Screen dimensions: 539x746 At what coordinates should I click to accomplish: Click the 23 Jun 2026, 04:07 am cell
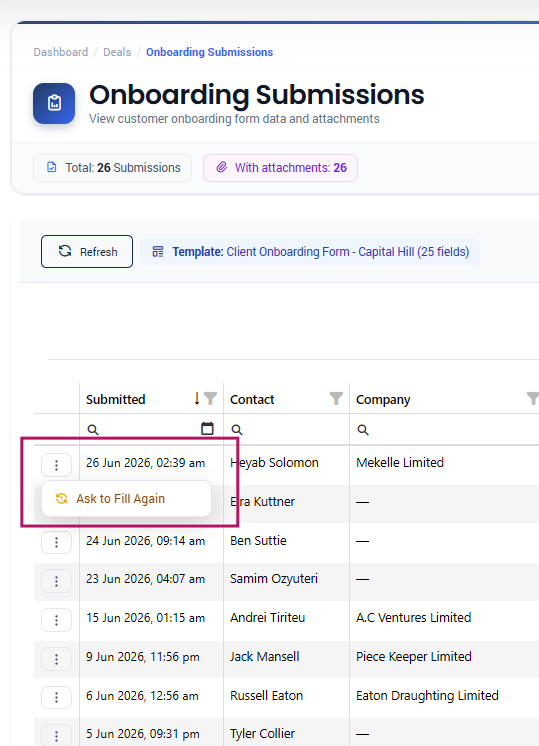(x=151, y=579)
